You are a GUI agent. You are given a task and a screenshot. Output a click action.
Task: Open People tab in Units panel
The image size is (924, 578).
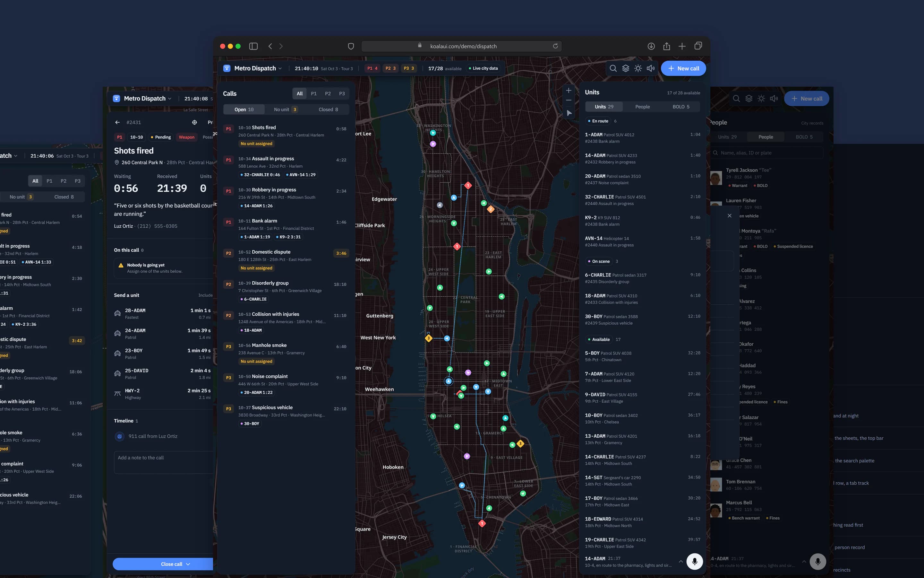click(642, 107)
